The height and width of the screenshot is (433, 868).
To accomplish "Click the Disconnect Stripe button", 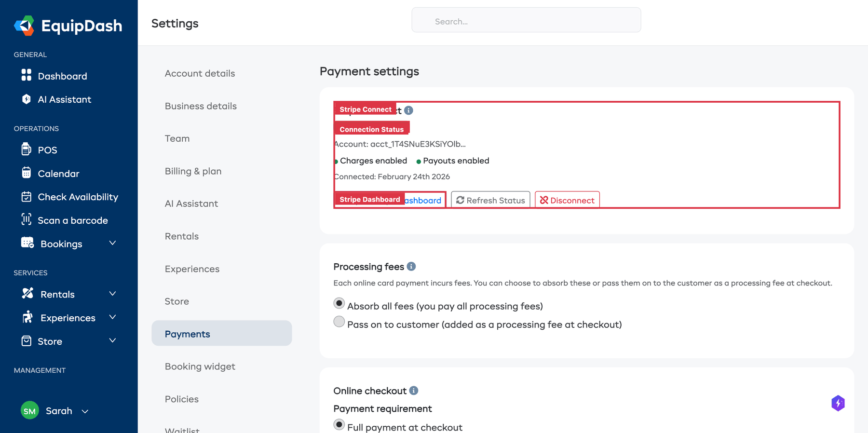I will [567, 200].
